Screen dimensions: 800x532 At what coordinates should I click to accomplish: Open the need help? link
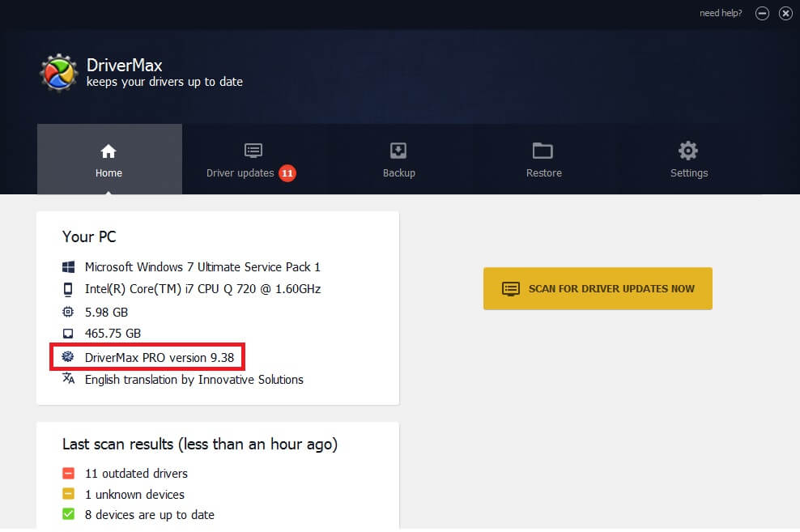(721, 13)
